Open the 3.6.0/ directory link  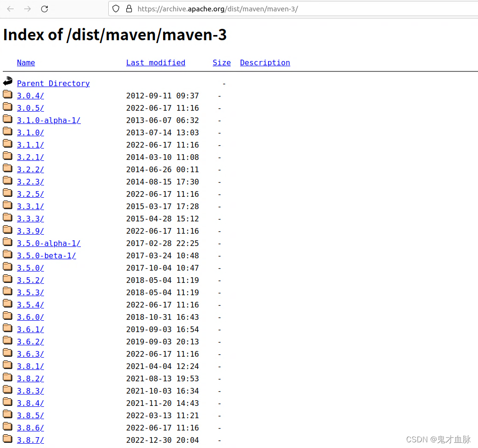coord(30,317)
